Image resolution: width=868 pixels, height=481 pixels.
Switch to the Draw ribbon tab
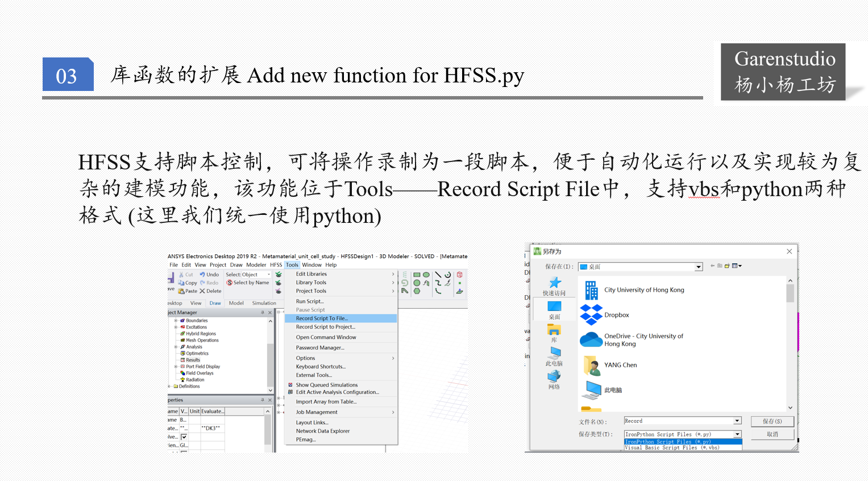click(x=215, y=303)
